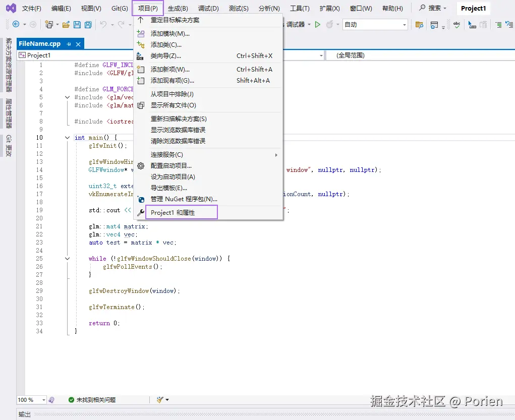Screen dimensions: 515x420
Task: Collapse the #include region at line 5
Action: coord(67,97)
